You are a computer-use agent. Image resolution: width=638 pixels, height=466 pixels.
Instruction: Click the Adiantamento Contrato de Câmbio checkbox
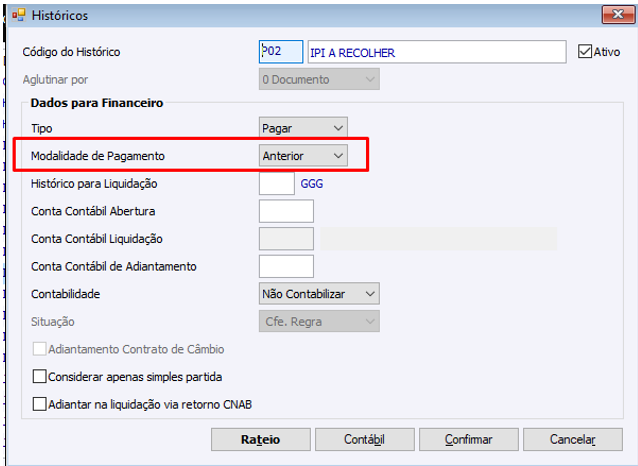[x=39, y=349]
